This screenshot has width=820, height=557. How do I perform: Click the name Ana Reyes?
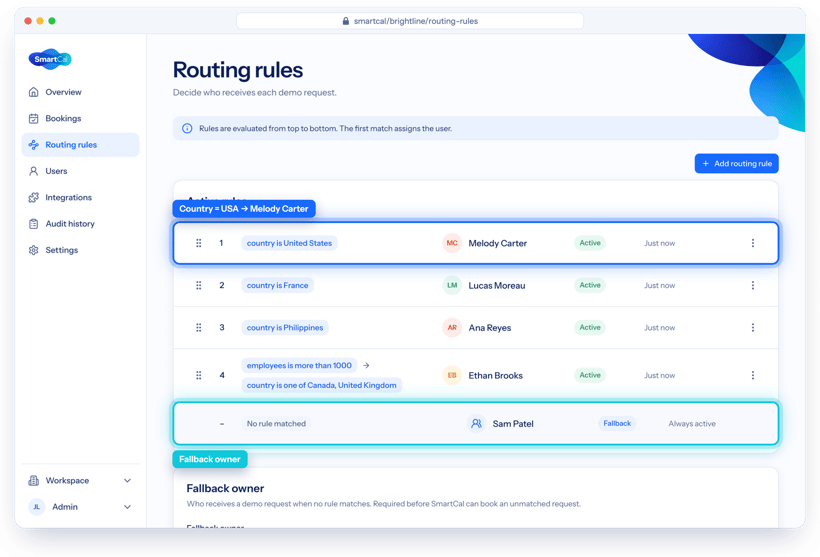click(x=489, y=328)
